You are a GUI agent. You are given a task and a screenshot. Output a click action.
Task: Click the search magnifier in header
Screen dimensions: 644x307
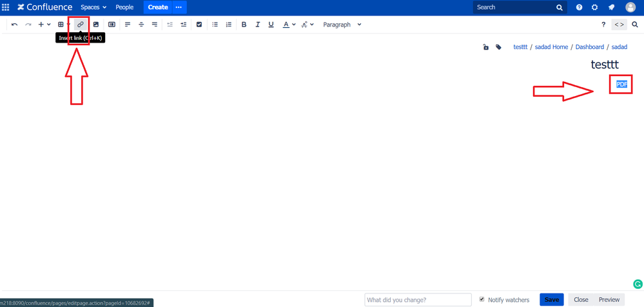point(560,7)
